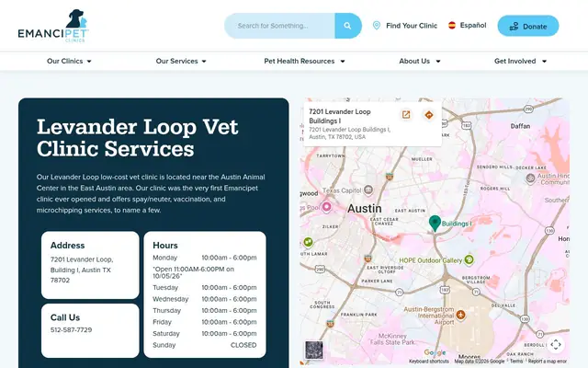
Task: Click the Wednesday hours row
Action: (x=205, y=299)
